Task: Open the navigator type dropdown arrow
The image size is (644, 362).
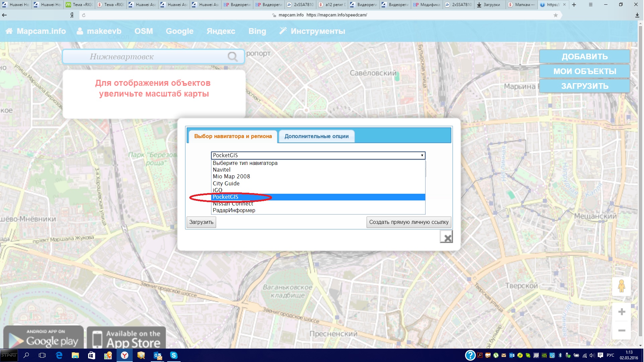Action: click(x=422, y=156)
